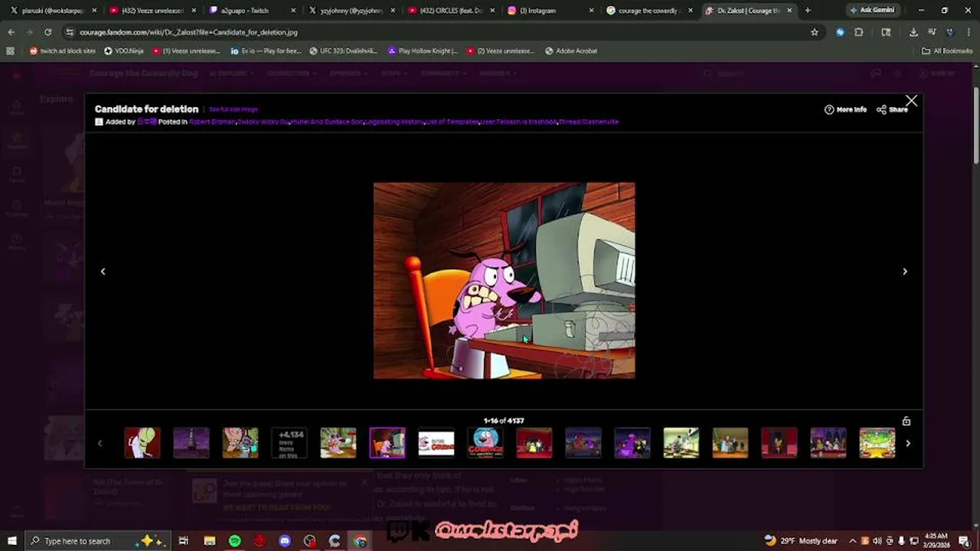
Task: Open the taskbar clock and date
Action: point(936,540)
